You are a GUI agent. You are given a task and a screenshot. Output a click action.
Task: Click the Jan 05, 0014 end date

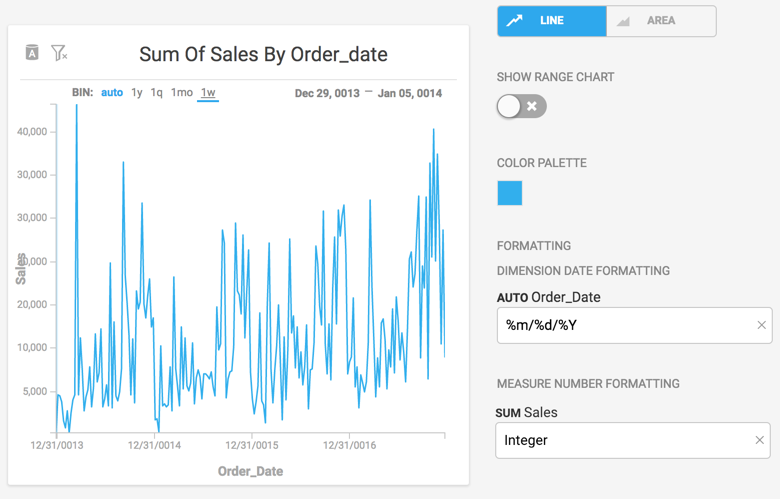[x=410, y=93]
